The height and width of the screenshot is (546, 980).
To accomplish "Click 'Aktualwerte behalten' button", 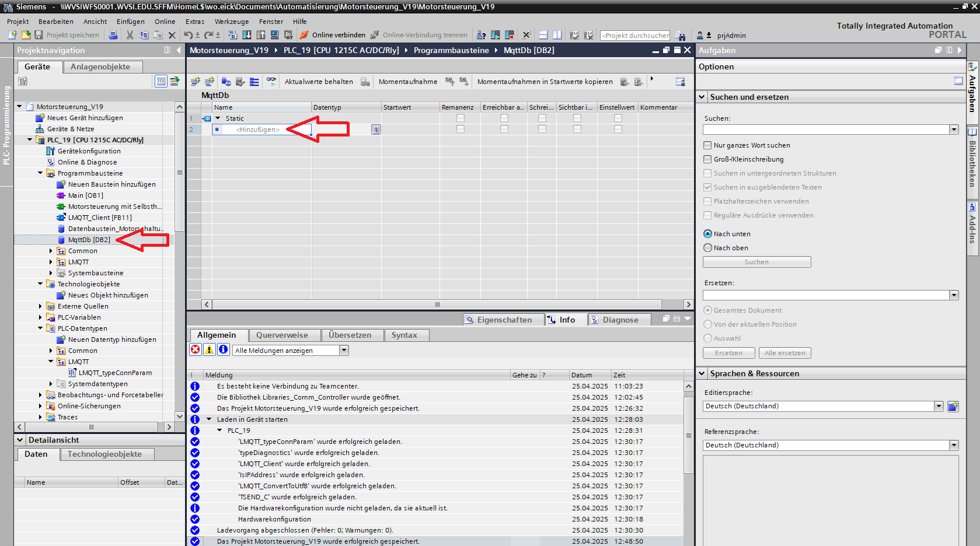I will tap(319, 82).
